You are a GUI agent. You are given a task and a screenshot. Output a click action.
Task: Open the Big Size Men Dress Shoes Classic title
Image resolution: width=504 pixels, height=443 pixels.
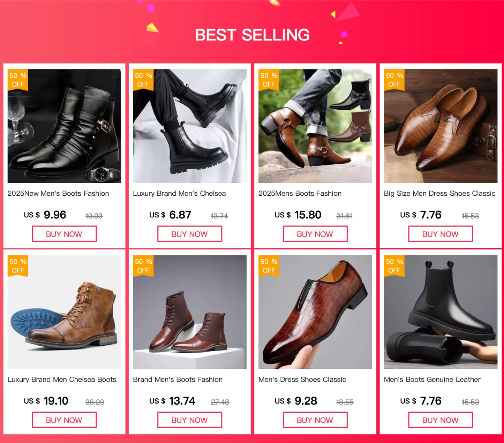pyautogui.click(x=439, y=193)
